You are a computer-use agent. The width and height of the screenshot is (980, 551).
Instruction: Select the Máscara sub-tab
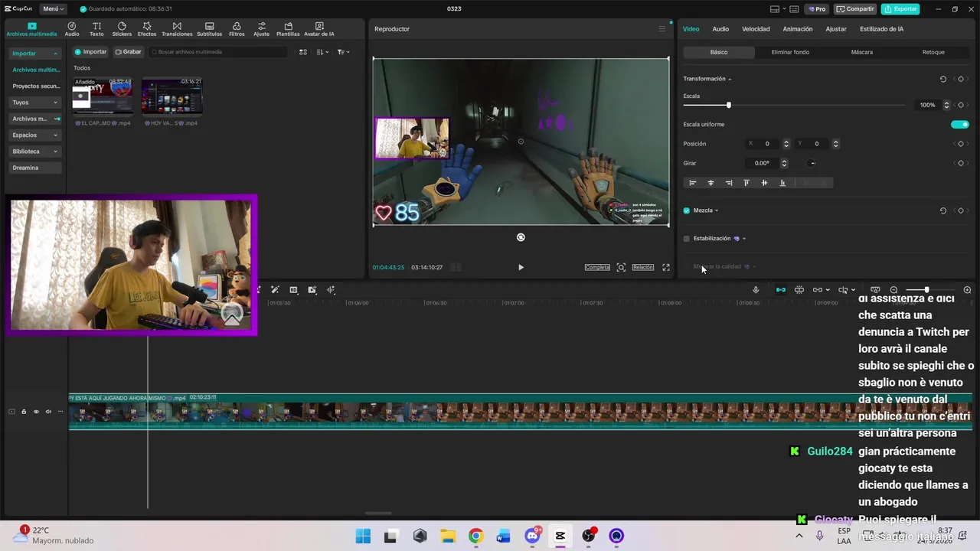point(861,52)
